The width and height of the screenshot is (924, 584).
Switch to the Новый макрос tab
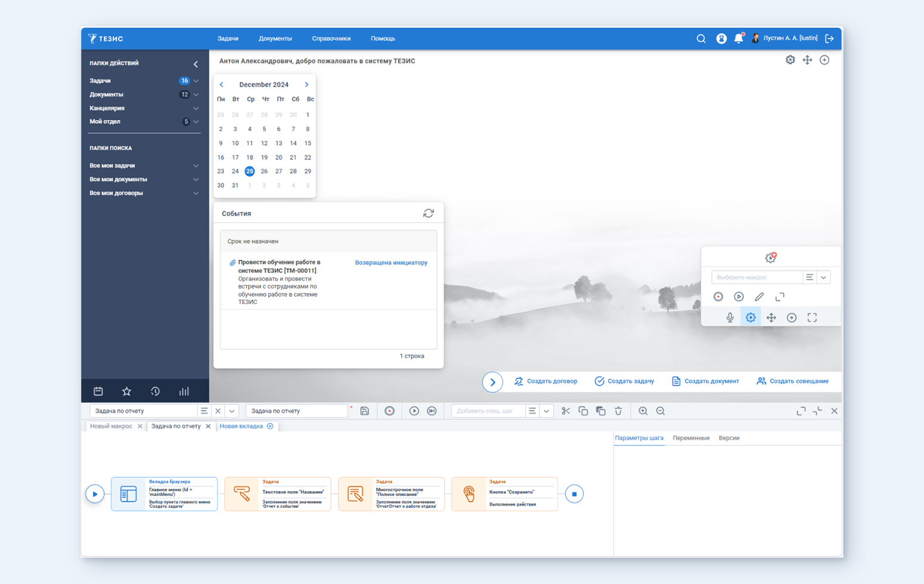(x=111, y=426)
